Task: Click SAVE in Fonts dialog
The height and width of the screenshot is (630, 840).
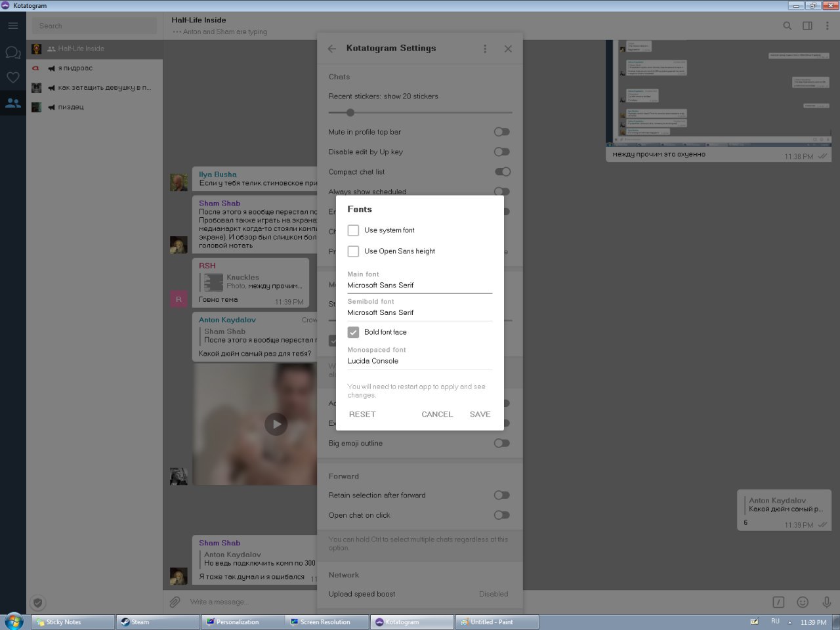Action: coord(480,414)
